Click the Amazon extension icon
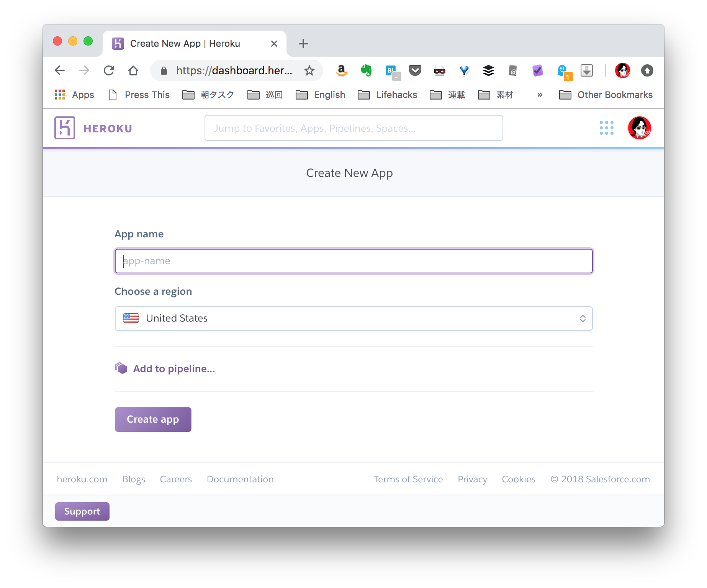 (x=342, y=70)
